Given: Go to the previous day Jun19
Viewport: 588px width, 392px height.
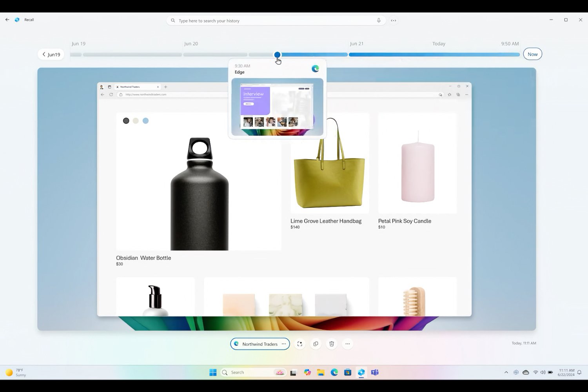Looking at the screenshot, I should point(51,54).
